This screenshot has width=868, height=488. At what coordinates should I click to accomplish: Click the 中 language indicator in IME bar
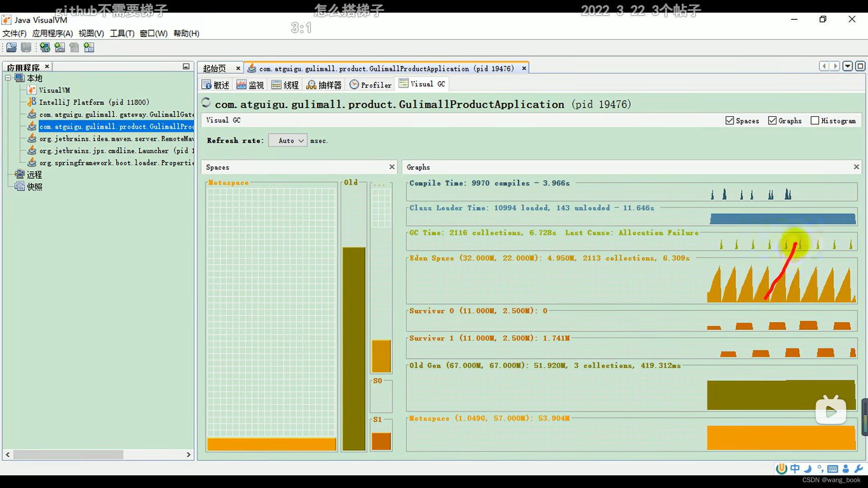point(795,469)
